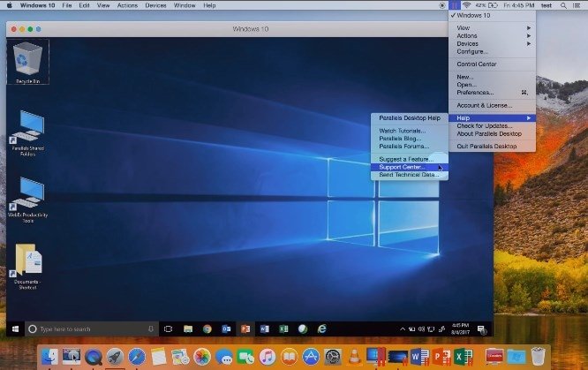The height and width of the screenshot is (370, 588).
Task: Open File menu in Mac menu bar
Action: click(x=67, y=5)
